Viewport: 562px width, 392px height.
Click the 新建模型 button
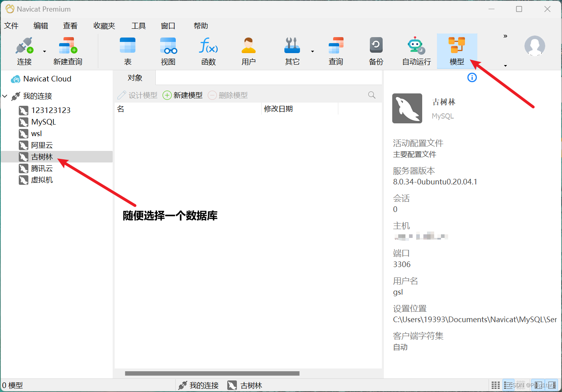183,95
